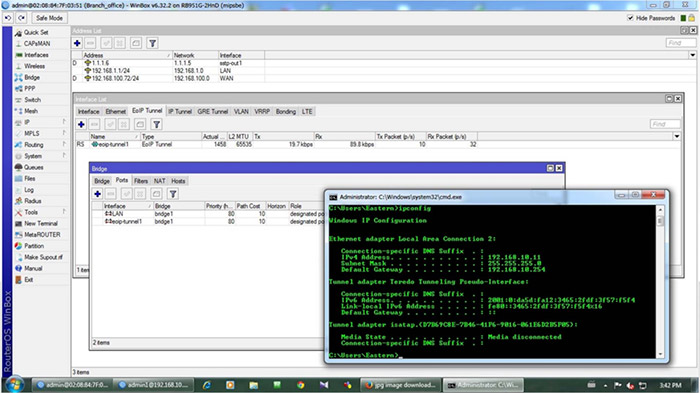Switch to Hosts tab in Bridge window
This screenshot has width=700, height=393.
tap(178, 181)
